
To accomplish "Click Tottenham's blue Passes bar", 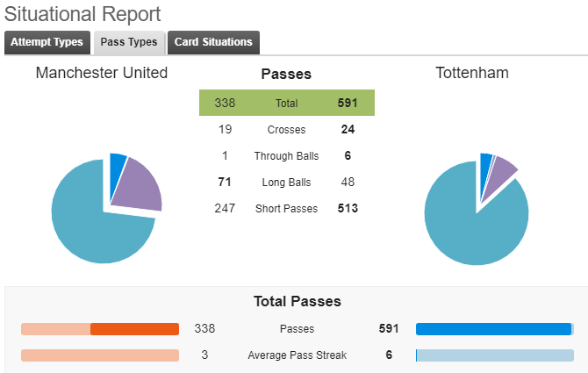I will point(493,329).
